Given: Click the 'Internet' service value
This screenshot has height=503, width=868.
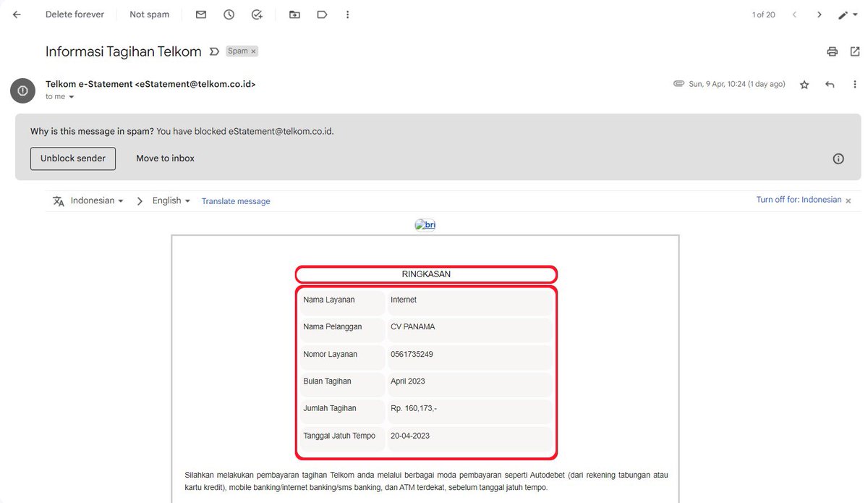Looking at the screenshot, I should [404, 300].
